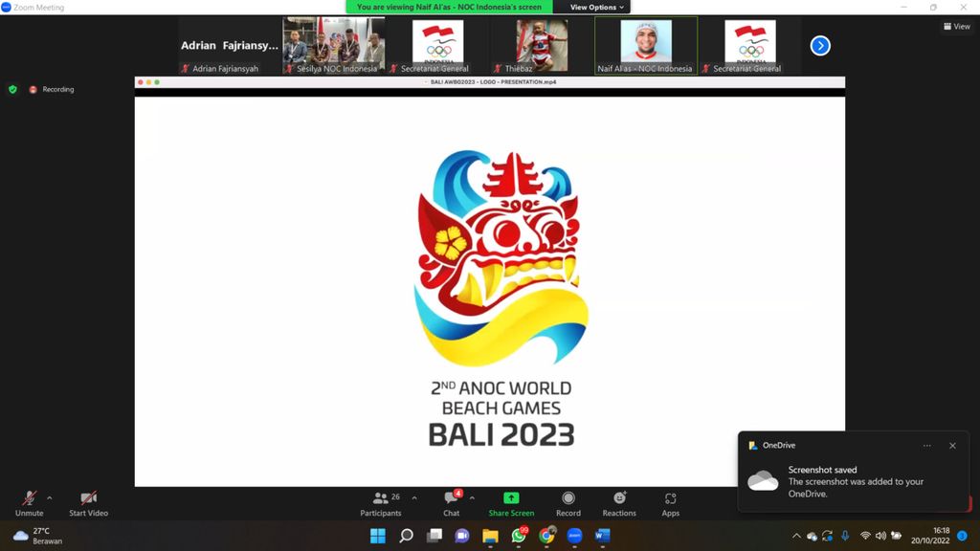Start recording with the Record button
Image resolution: width=980 pixels, height=551 pixels.
[x=568, y=503]
